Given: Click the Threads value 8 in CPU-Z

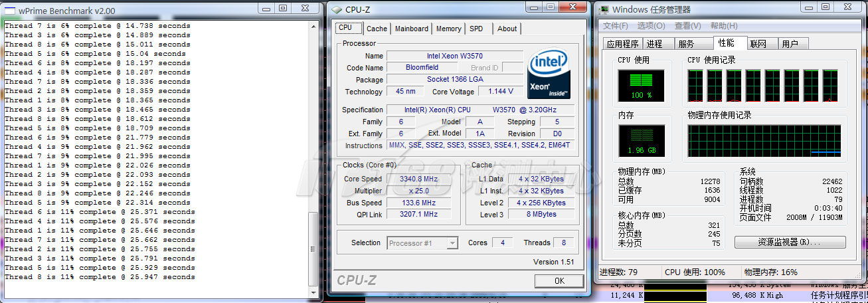Looking at the screenshot, I should pyautogui.click(x=564, y=243).
